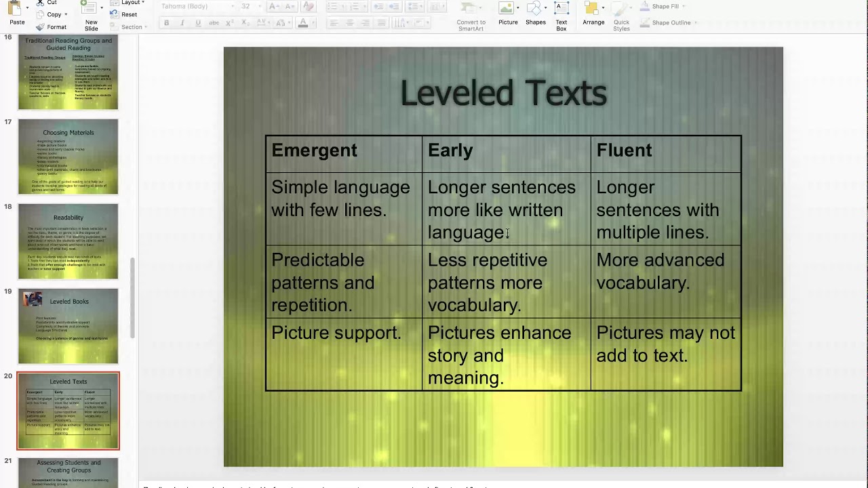Click the Fluent header cell
This screenshot has height=488, width=868.
(x=666, y=154)
